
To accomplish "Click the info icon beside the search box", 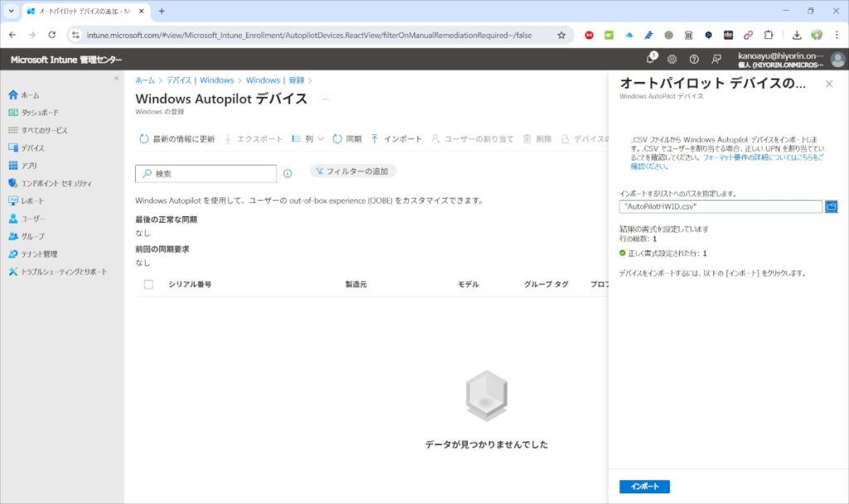I will tap(288, 174).
